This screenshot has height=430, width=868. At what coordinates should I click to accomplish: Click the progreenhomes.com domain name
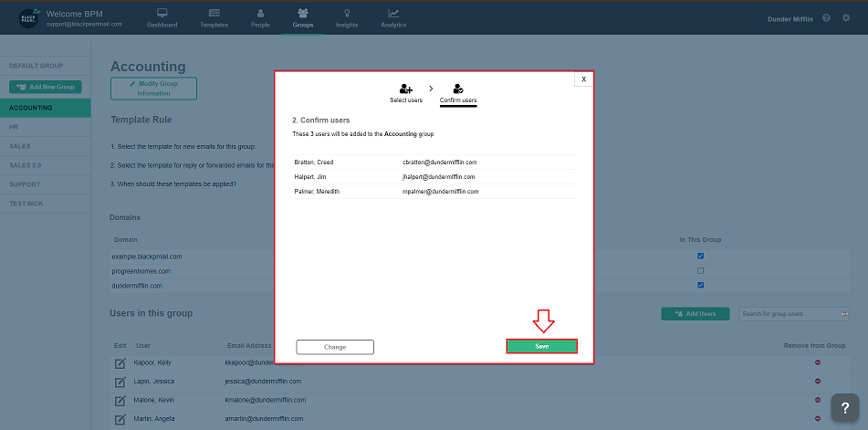tap(141, 271)
